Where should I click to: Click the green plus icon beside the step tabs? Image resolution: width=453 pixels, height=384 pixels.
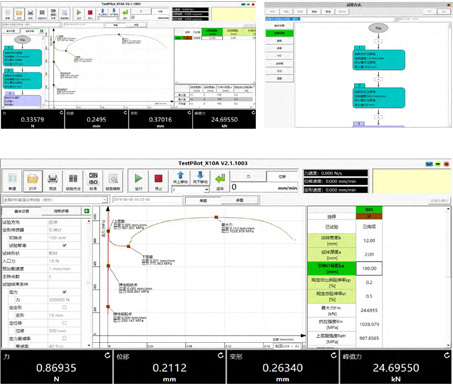(87, 211)
